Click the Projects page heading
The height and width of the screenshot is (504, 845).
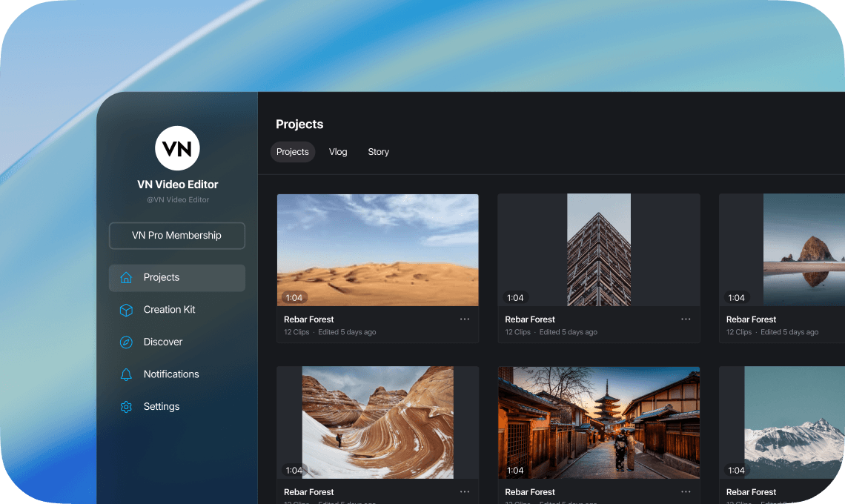(299, 125)
